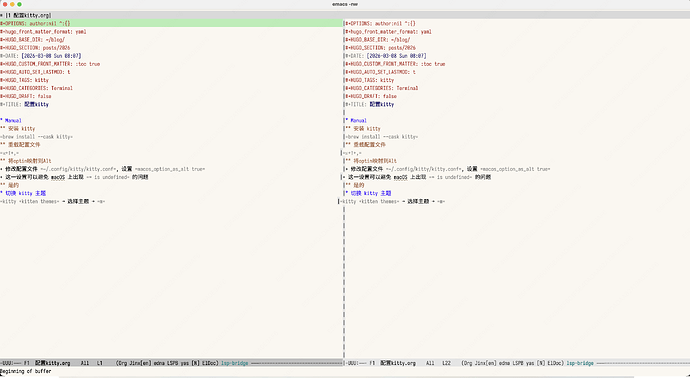Click HUGO_AUTO_SET_LASTMOD line in right pane
This screenshot has width=690, height=378.
(x=381, y=72)
